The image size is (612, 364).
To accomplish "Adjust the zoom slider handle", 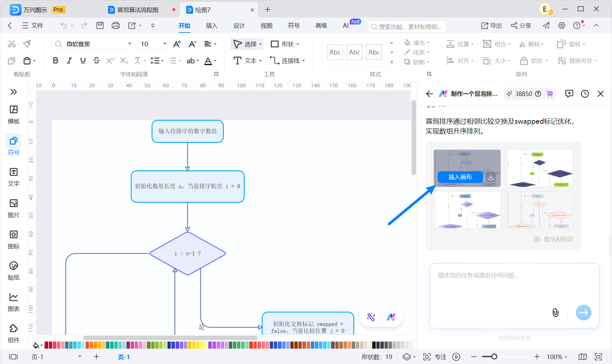I will [x=494, y=357].
